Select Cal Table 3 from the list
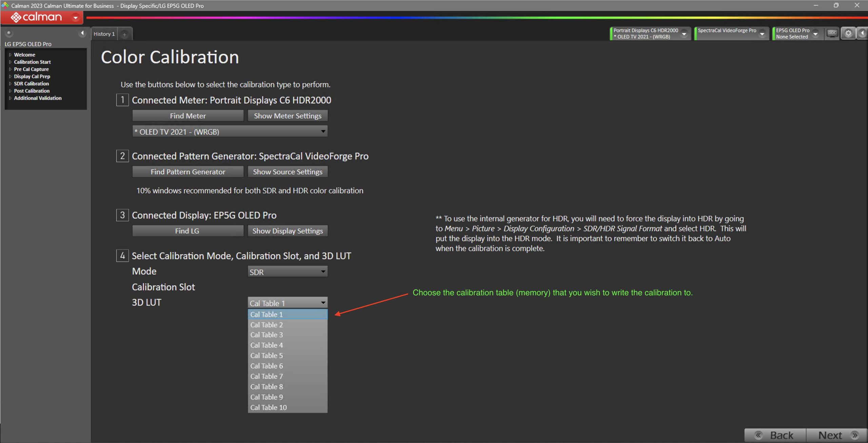 point(288,335)
